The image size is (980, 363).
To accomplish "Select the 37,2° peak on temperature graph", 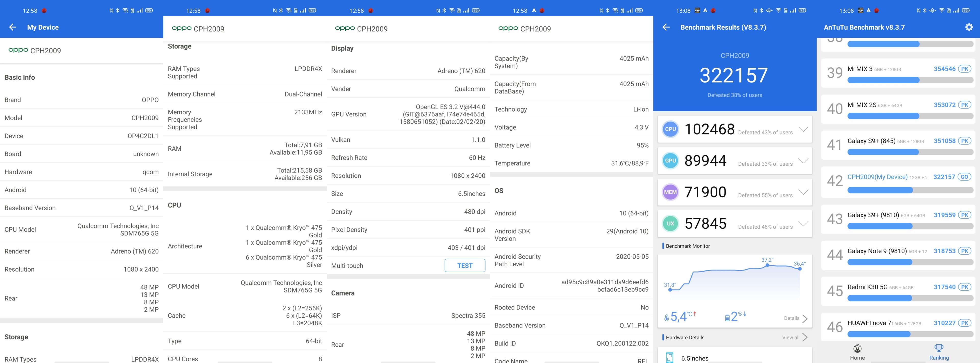I will 767,265.
